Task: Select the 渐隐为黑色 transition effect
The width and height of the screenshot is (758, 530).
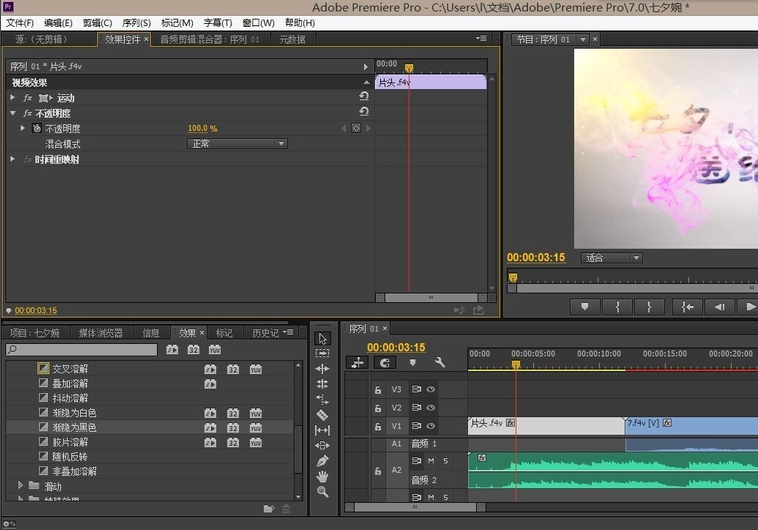Action: pos(75,427)
